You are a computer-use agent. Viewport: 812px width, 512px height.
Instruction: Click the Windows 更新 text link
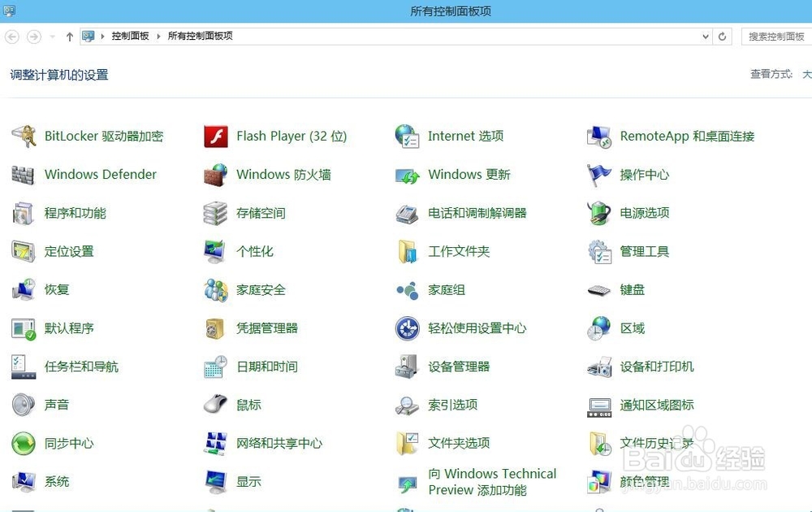click(x=469, y=175)
